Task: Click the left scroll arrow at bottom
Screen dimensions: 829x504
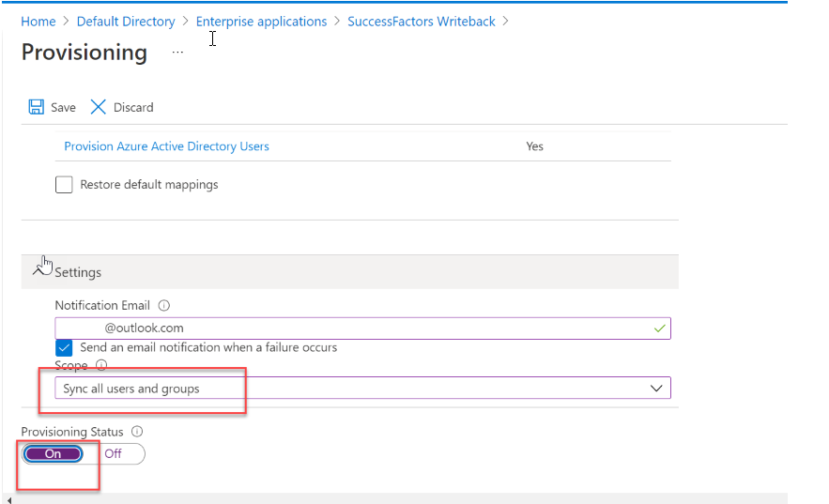Action: [9, 499]
